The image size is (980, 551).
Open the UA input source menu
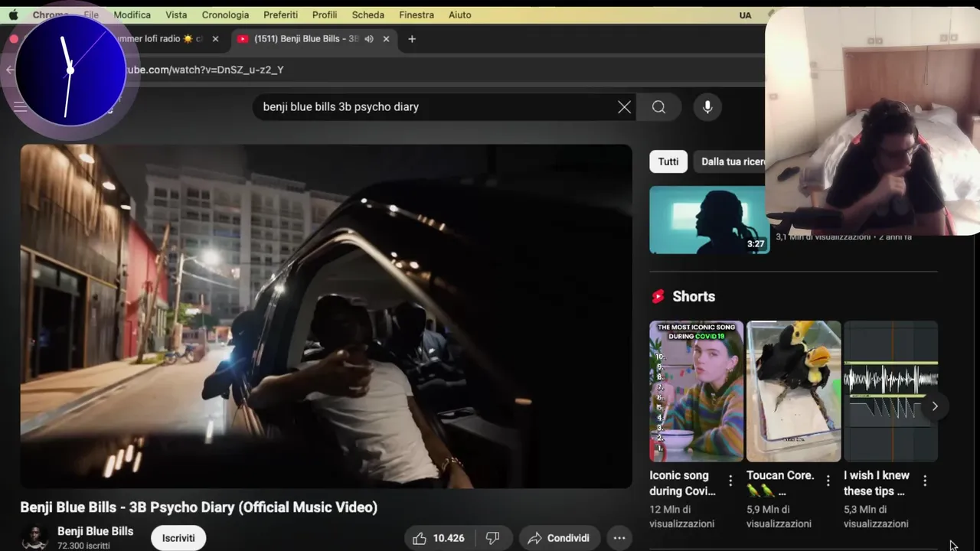point(745,15)
